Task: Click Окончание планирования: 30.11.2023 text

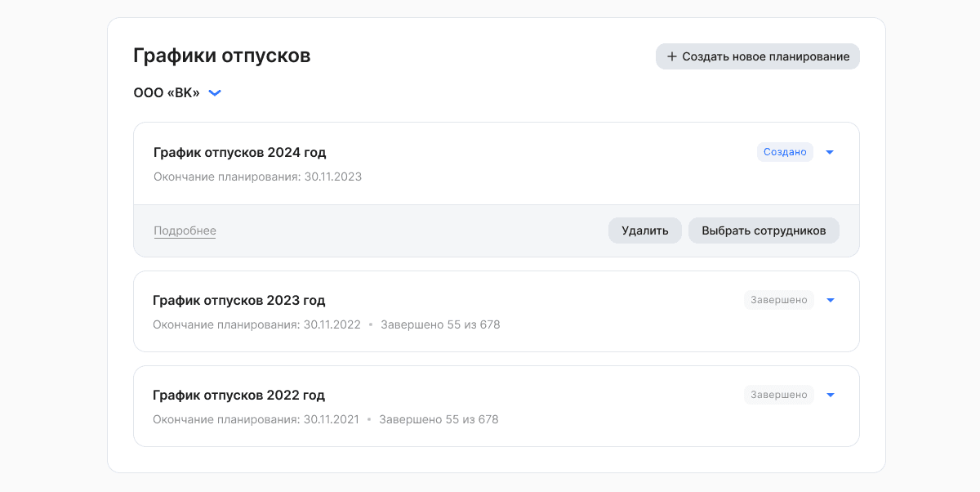Action: tap(257, 177)
